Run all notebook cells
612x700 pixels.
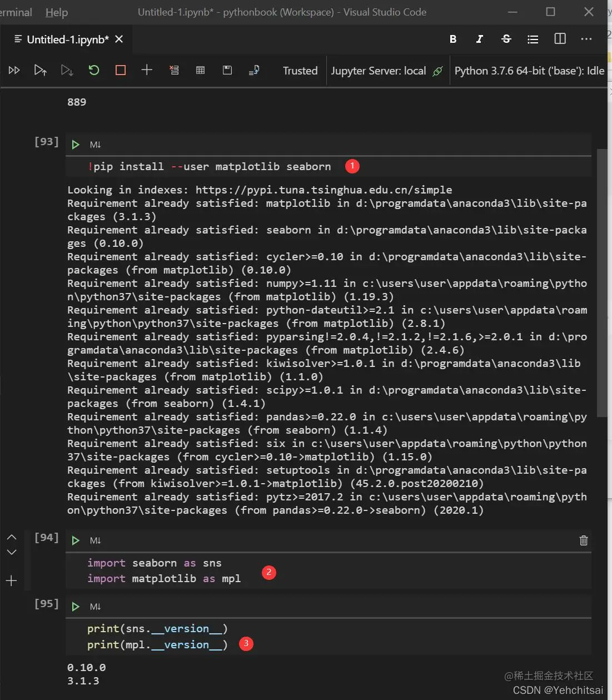point(14,70)
